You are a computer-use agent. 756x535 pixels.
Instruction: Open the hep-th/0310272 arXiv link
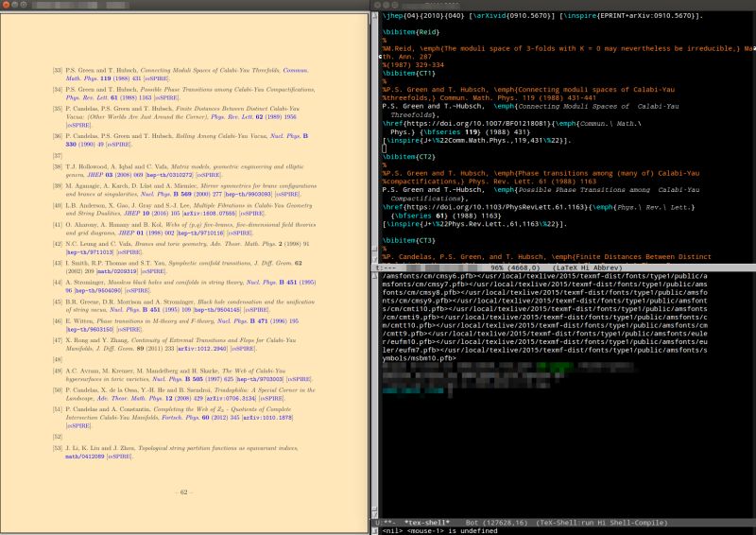[169, 175]
